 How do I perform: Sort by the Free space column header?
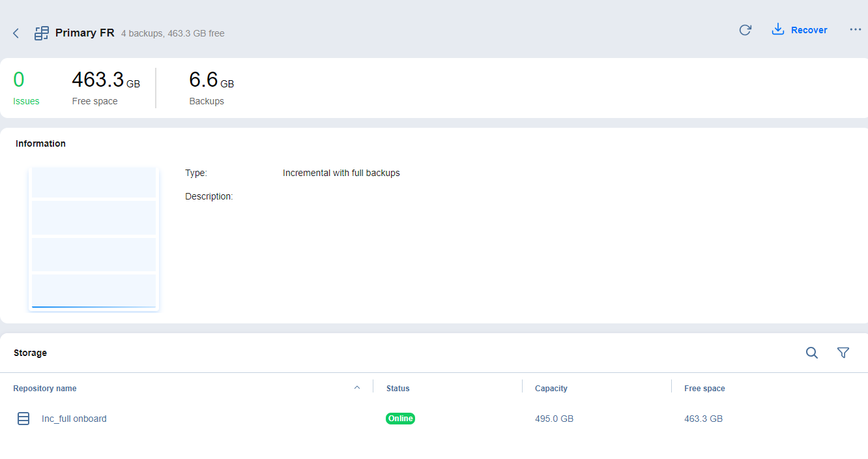coord(704,389)
